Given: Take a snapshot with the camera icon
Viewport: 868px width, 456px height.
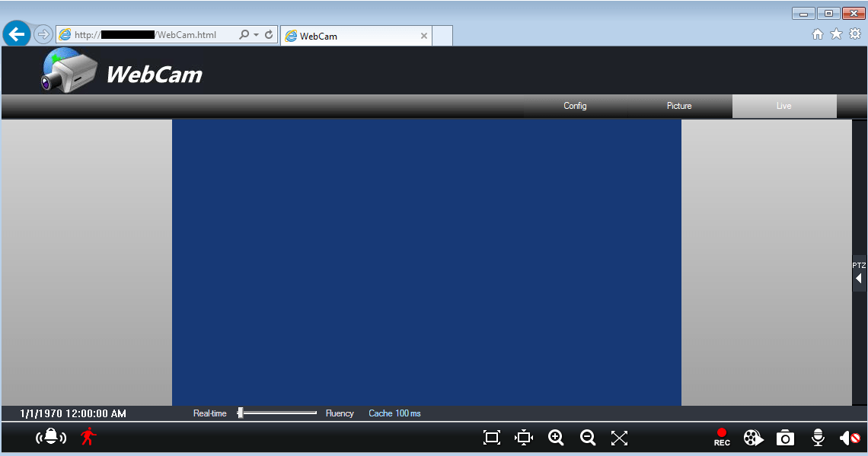Looking at the screenshot, I should tap(785, 438).
